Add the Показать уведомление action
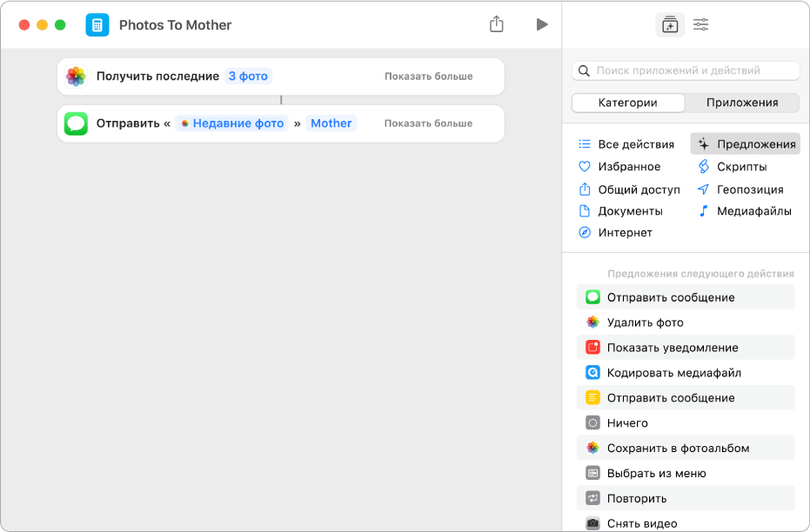This screenshot has width=810, height=532. point(672,348)
